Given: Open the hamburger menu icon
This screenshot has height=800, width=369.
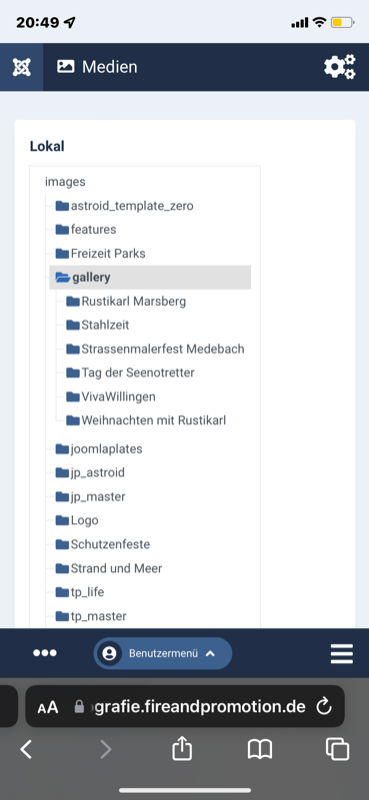Looking at the screenshot, I should pyautogui.click(x=341, y=653).
